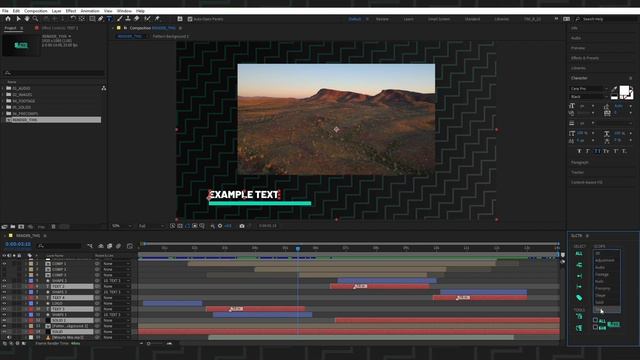Open the Libraries panel on the right

pos(578,68)
